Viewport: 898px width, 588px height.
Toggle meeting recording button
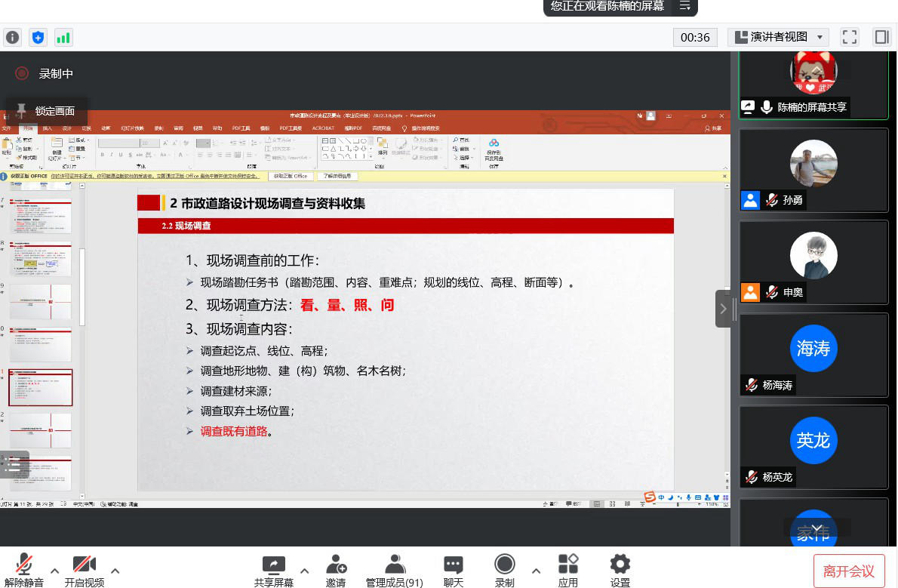(504, 570)
